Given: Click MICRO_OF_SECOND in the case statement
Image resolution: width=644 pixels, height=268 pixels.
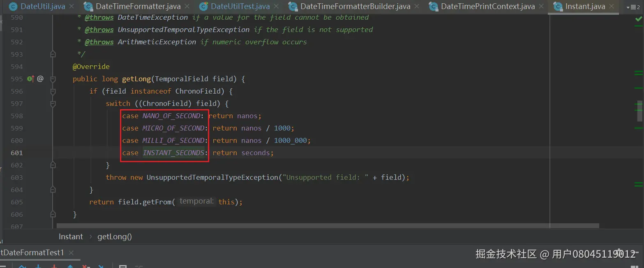Looking at the screenshot, I should pyautogui.click(x=173, y=128).
